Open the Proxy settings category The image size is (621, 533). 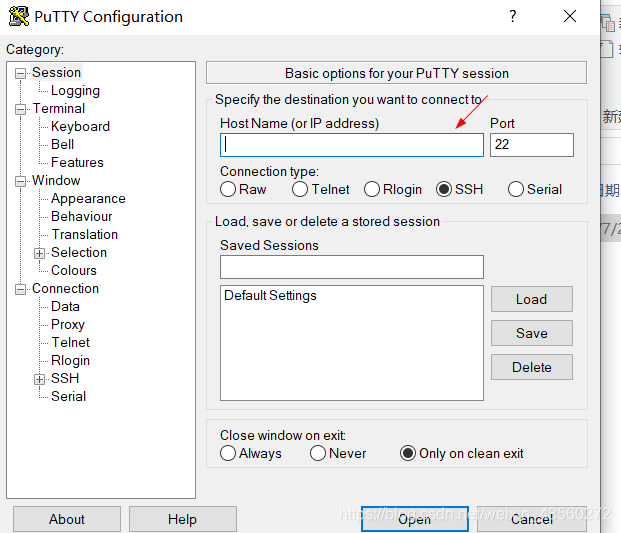click(68, 325)
